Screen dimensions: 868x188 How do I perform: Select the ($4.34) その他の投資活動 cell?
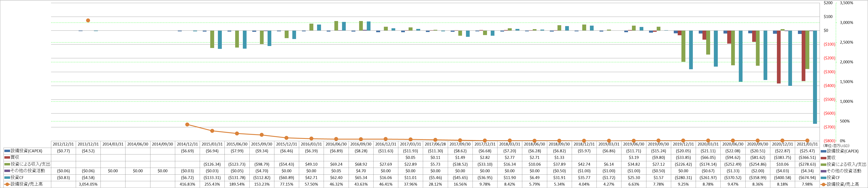(x=808, y=171)
